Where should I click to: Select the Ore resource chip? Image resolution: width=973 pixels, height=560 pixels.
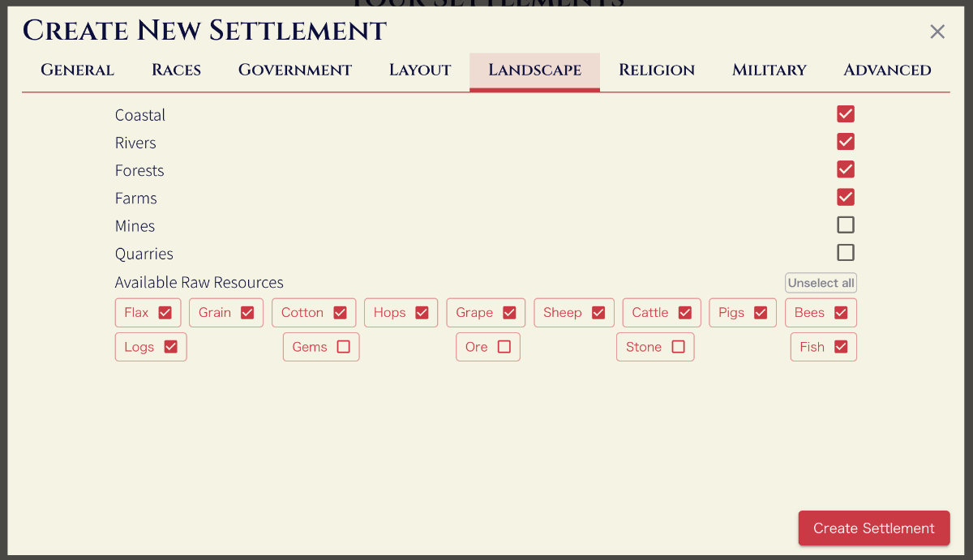(504, 347)
